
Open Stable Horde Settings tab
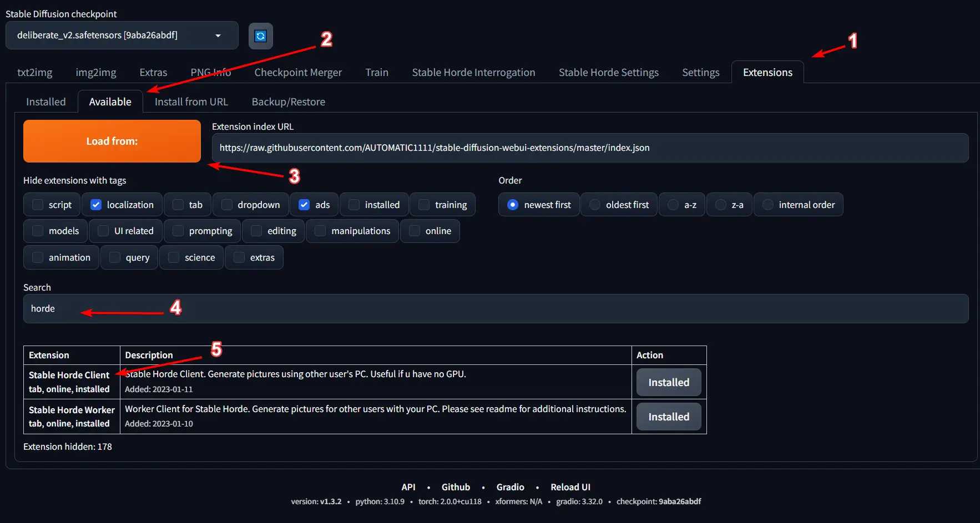[x=609, y=73]
